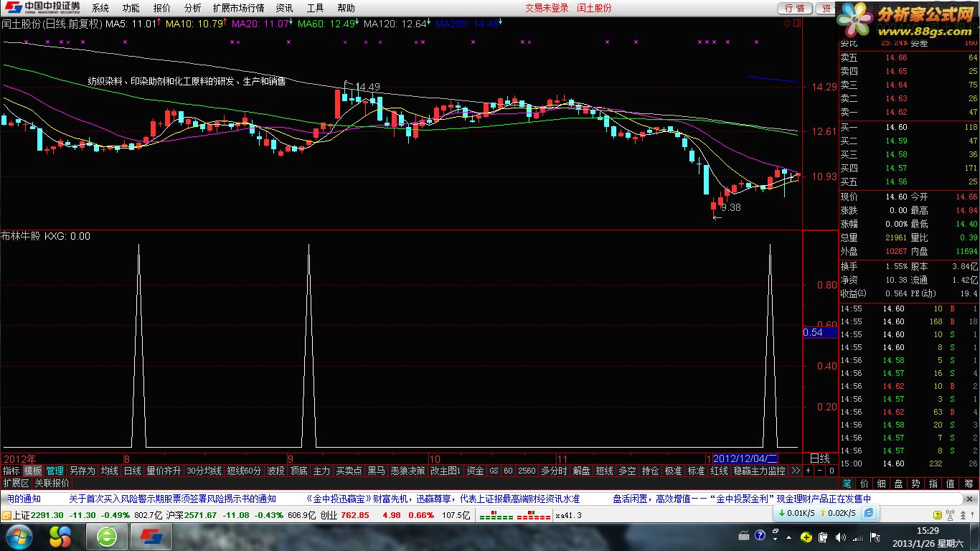
Task: Switch to the 多空 template tab
Action: (627, 471)
